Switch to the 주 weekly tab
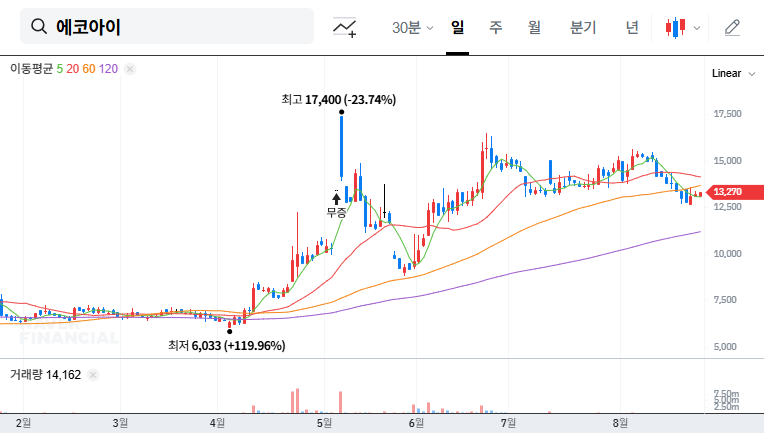Image resolution: width=764 pixels, height=433 pixels. pos(496,27)
